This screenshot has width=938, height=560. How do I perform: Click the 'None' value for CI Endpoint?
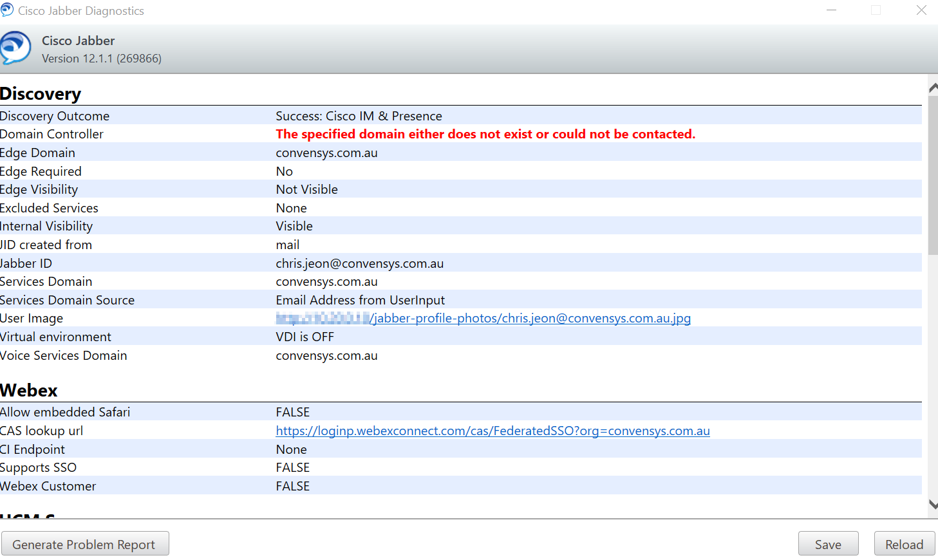pyautogui.click(x=291, y=449)
